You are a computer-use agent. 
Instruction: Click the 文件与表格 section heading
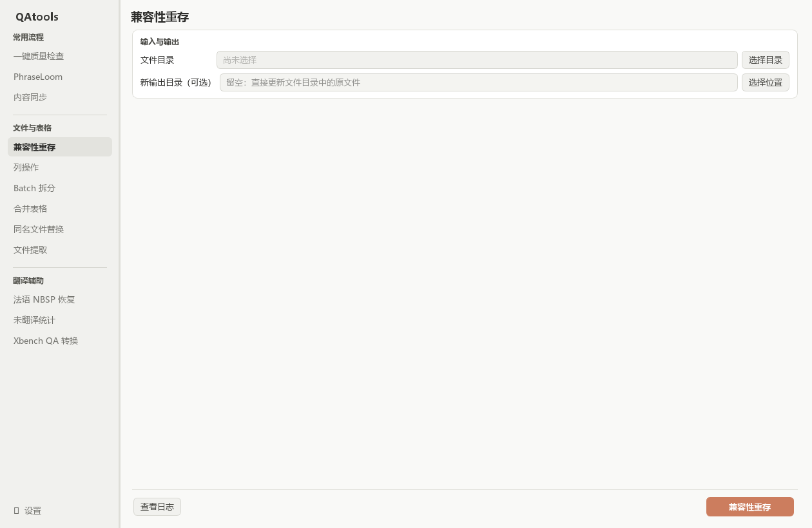(x=32, y=128)
